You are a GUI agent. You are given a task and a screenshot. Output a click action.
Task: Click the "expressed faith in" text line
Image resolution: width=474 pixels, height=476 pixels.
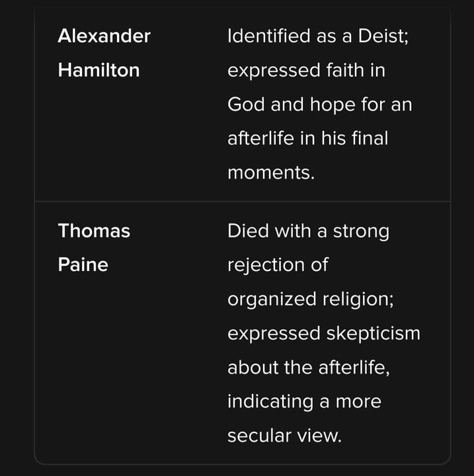tap(306, 70)
